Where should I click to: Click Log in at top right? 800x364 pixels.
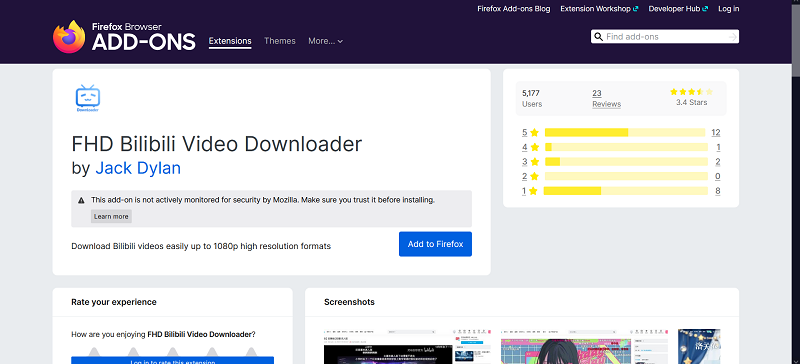click(x=729, y=9)
